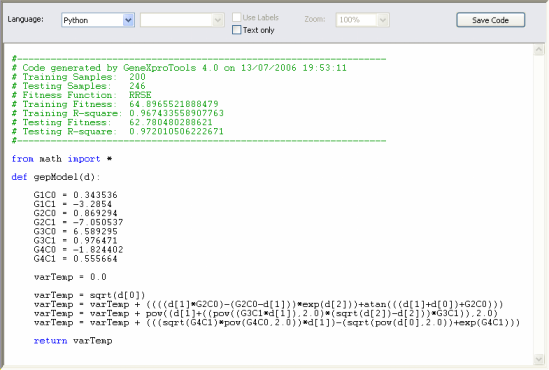Click the 'varTemp = 0.0' line
The height and width of the screenshot is (370, 549).
click(70, 277)
